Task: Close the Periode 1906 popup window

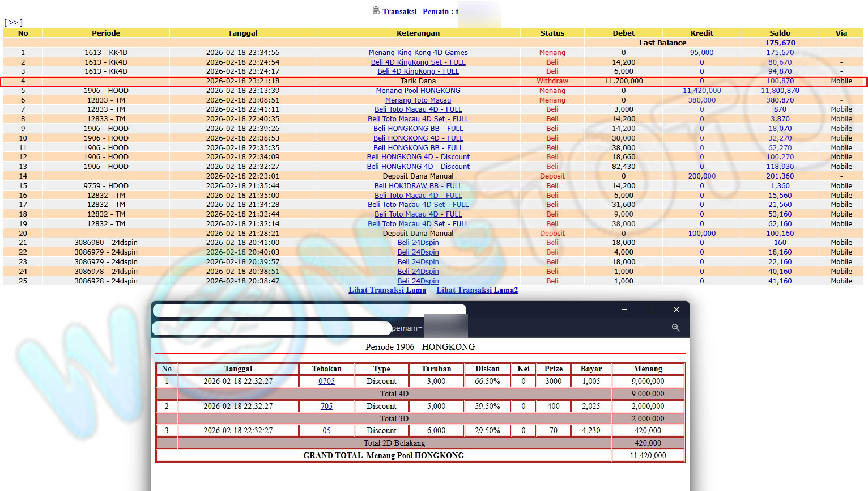Action: (x=676, y=310)
